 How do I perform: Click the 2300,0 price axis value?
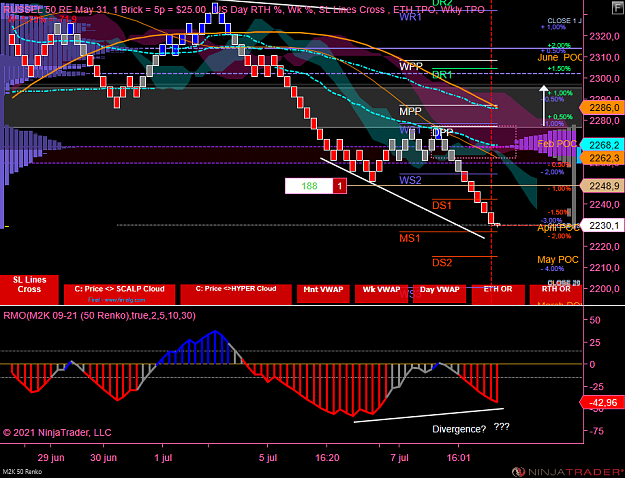click(x=604, y=79)
